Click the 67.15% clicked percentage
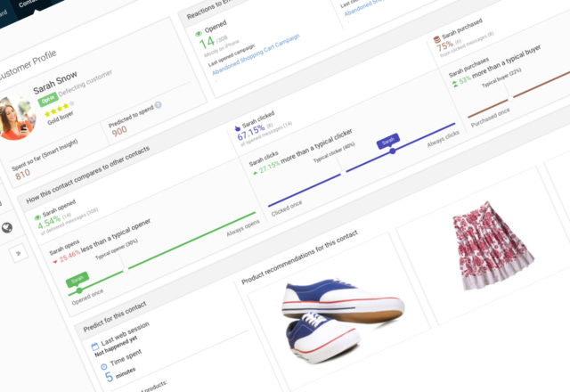The height and width of the screenshot is (392, 570). (x=251, y=133)
